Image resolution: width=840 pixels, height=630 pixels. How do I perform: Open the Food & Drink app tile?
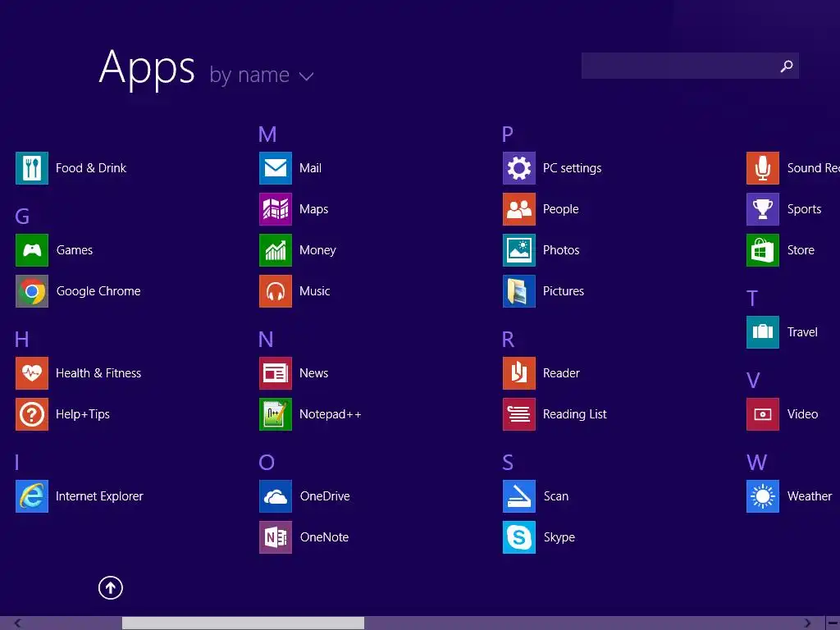(x=32, y=168)
